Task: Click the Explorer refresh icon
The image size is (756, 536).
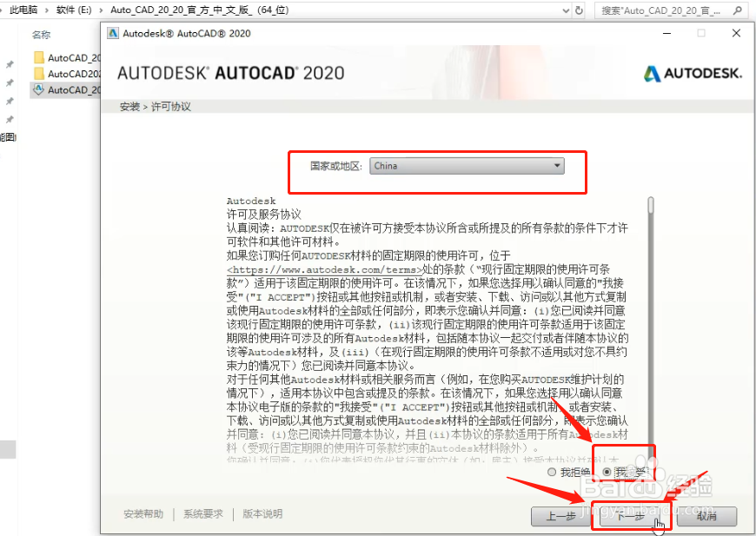Action: pos(579,10)
